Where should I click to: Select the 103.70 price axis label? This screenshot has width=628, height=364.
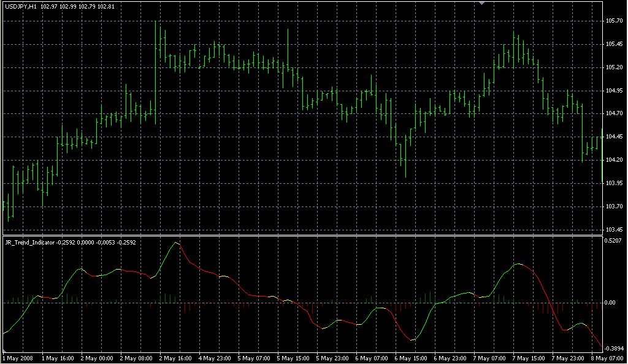coord(614,207)
